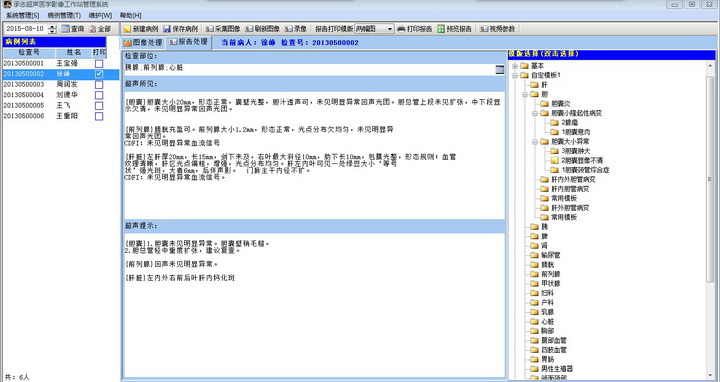Select the 2胆囊显像不清 template item
The width and height of the screenshot is (720, 382).
[576, 160]
